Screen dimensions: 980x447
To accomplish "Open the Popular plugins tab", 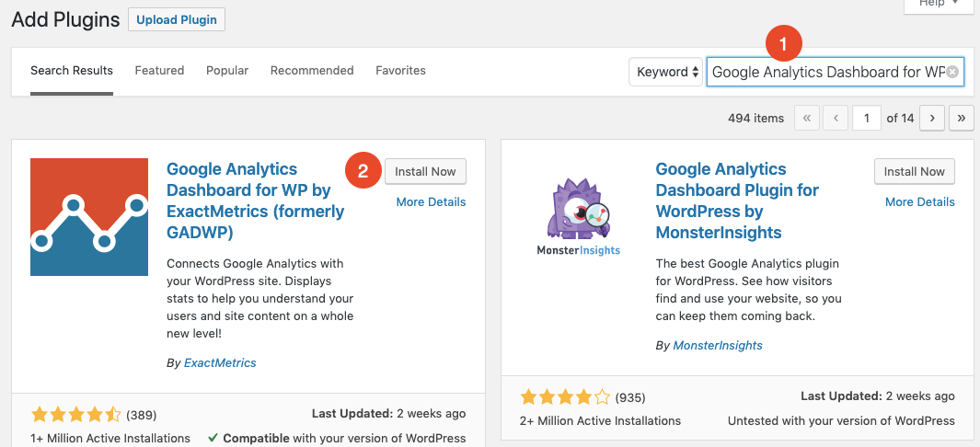I will point(228,71).
